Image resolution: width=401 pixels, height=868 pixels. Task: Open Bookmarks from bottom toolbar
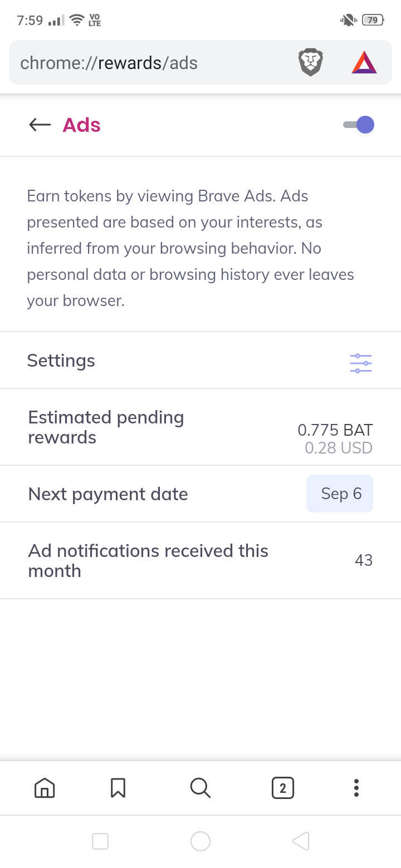(118, 788)
